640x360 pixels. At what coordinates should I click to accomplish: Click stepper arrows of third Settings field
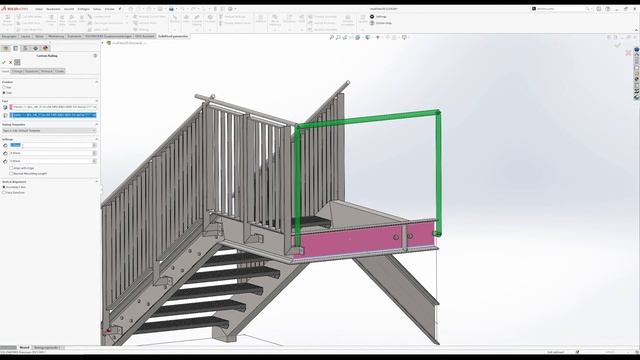[x=95, y=161]
